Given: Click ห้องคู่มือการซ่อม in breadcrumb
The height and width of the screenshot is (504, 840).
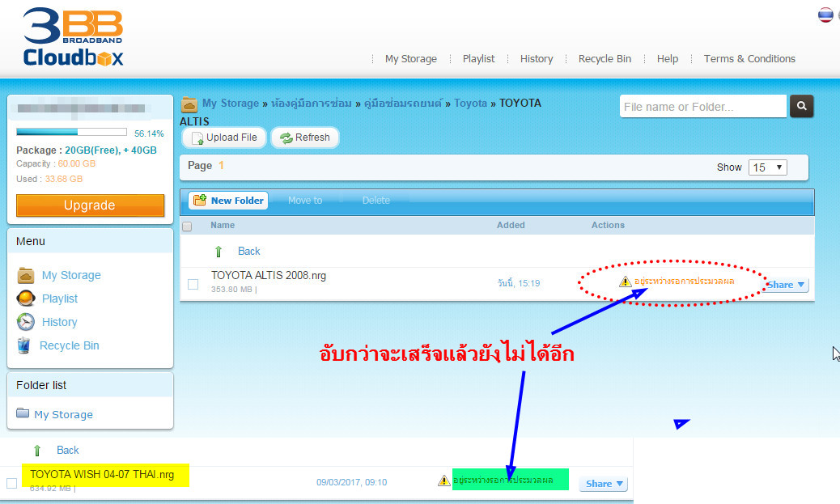Looking at the screenshot, I should click(312, 104).
